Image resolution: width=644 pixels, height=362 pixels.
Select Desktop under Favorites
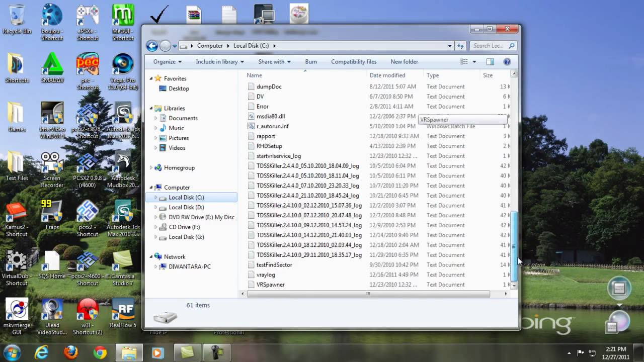[x=179, y=88]
